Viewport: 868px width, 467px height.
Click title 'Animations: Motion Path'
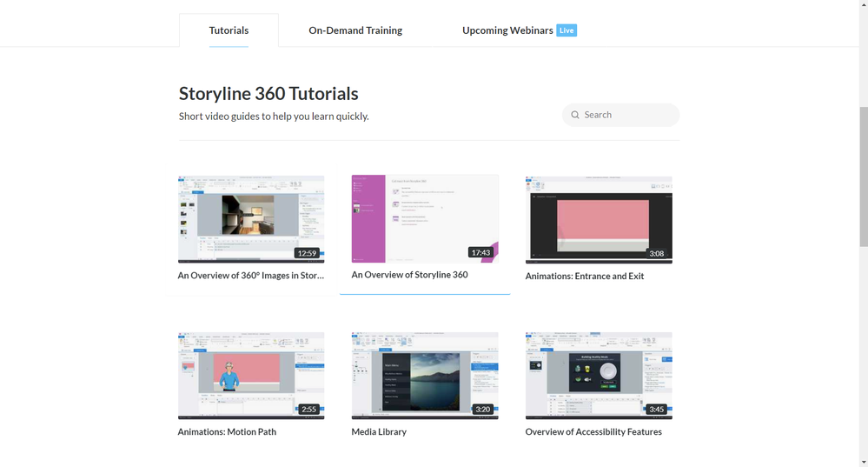pos(227,431)
